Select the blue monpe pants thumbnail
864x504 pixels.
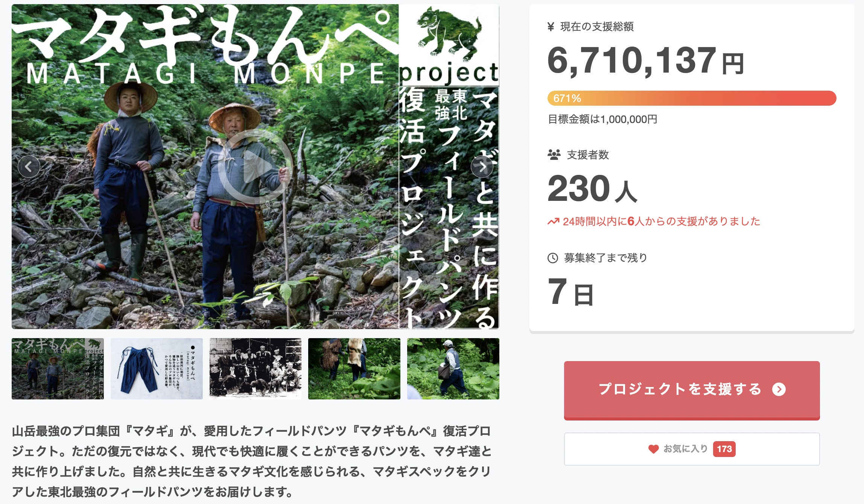click(x=157, y=369)
